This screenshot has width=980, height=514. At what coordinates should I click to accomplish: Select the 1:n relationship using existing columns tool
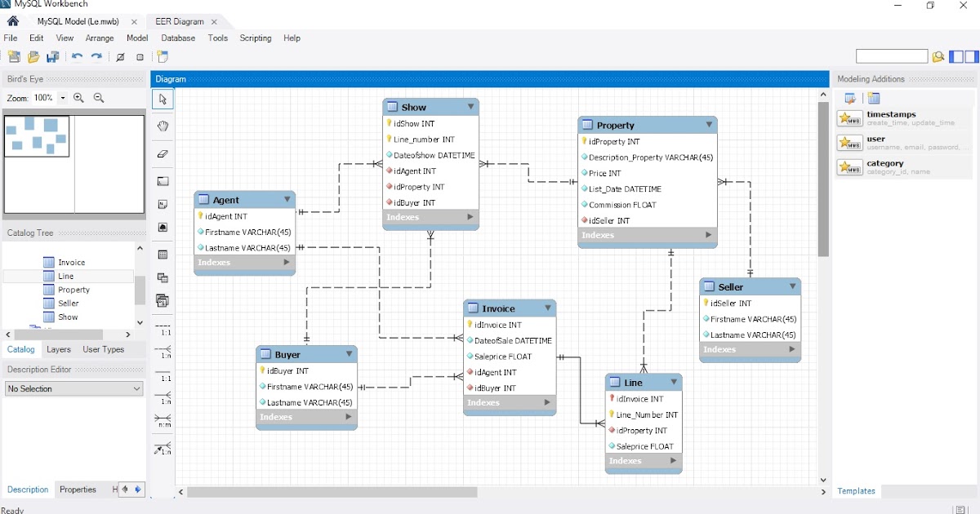pyautogui.click(x=163, y=448)
